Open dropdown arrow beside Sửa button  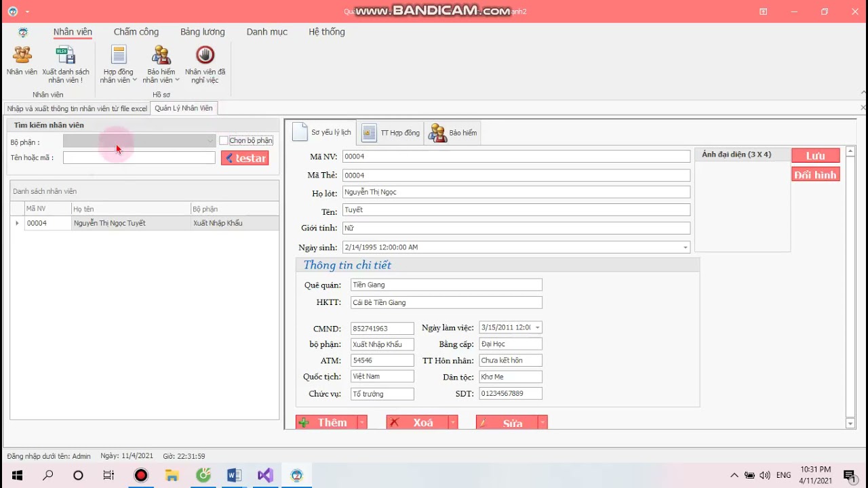coord(542,422)
